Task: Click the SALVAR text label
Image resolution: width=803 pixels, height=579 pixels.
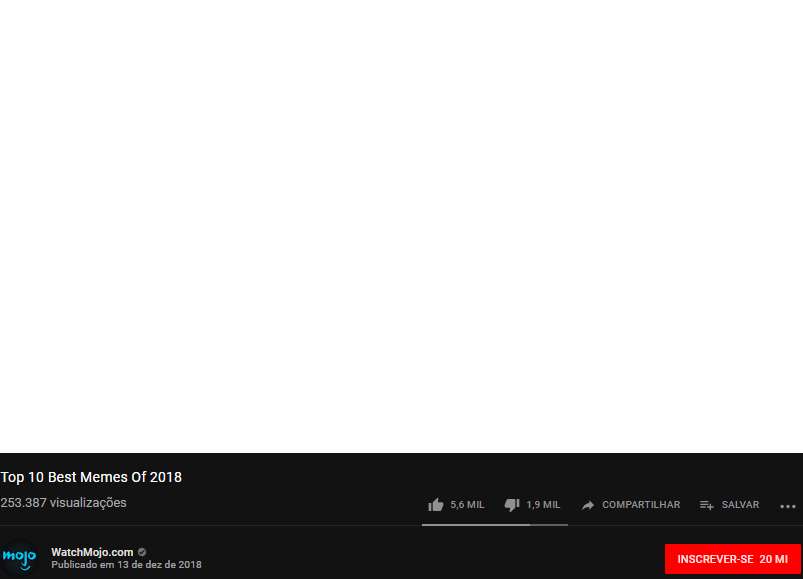Action: 741,505
